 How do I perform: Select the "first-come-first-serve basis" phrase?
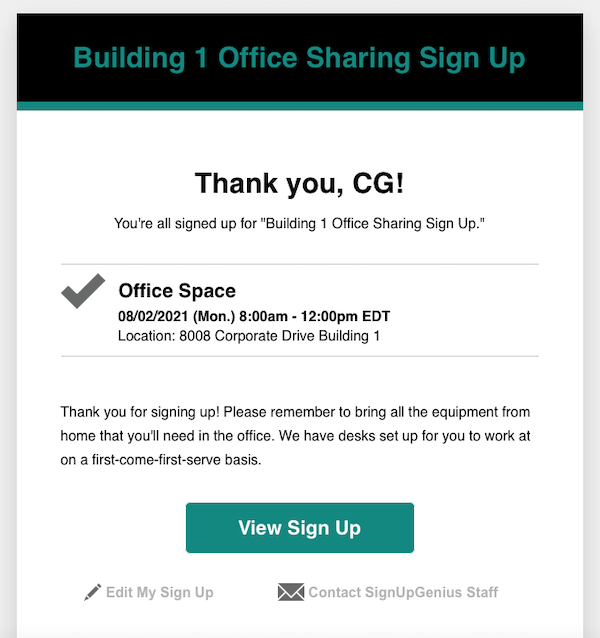(176, 460)
